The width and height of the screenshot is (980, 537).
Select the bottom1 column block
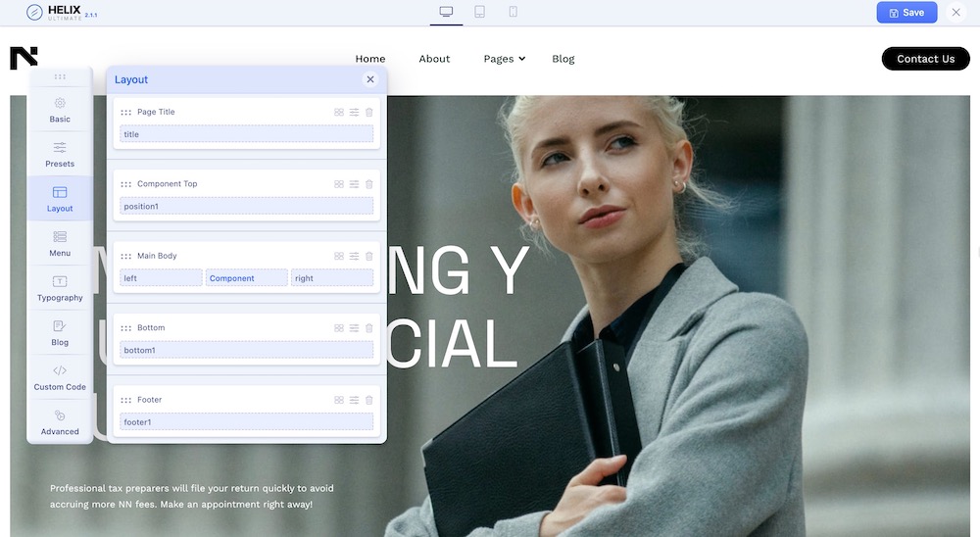tap(246, 350)
